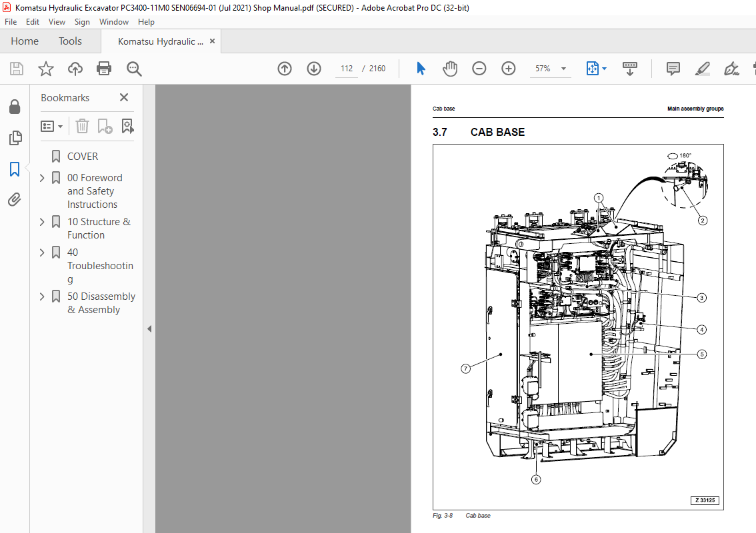Add a new bookmark
Image resolution: width=756 pixels, height=533 pixels.
click(x=105, y=127)
